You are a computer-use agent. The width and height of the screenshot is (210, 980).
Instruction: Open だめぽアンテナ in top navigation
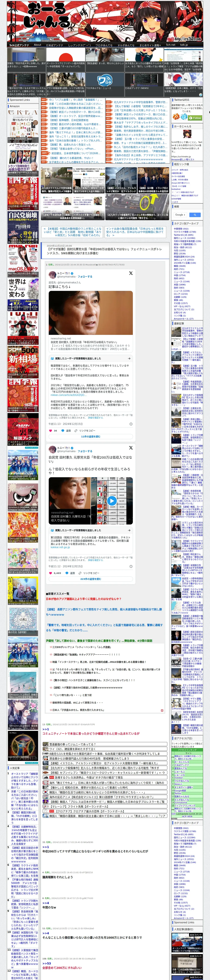[x=54, y=45]
